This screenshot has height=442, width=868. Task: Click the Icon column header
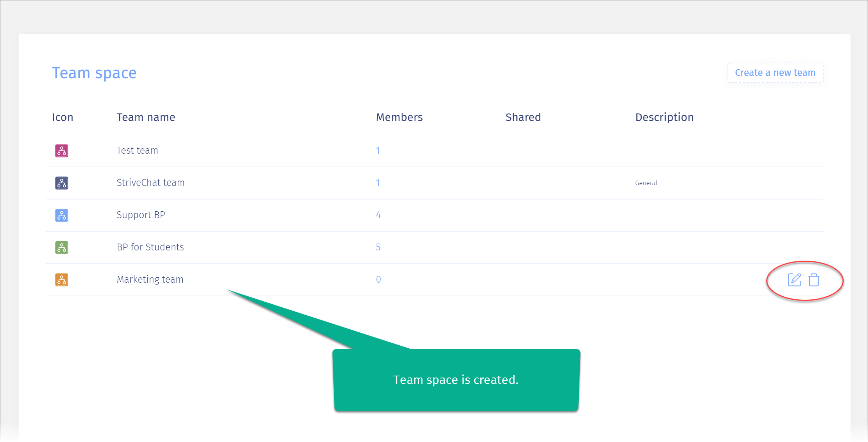[x=63, y=117]
